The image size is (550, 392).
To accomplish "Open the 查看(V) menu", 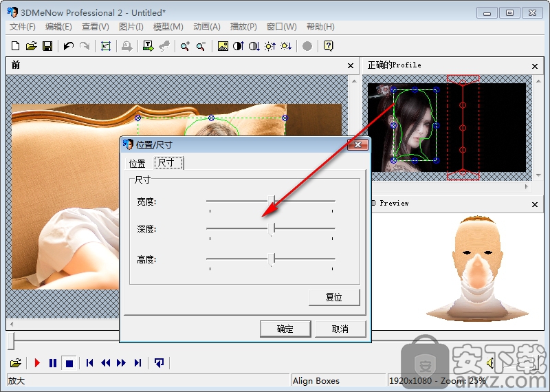I will pos(95,27).
